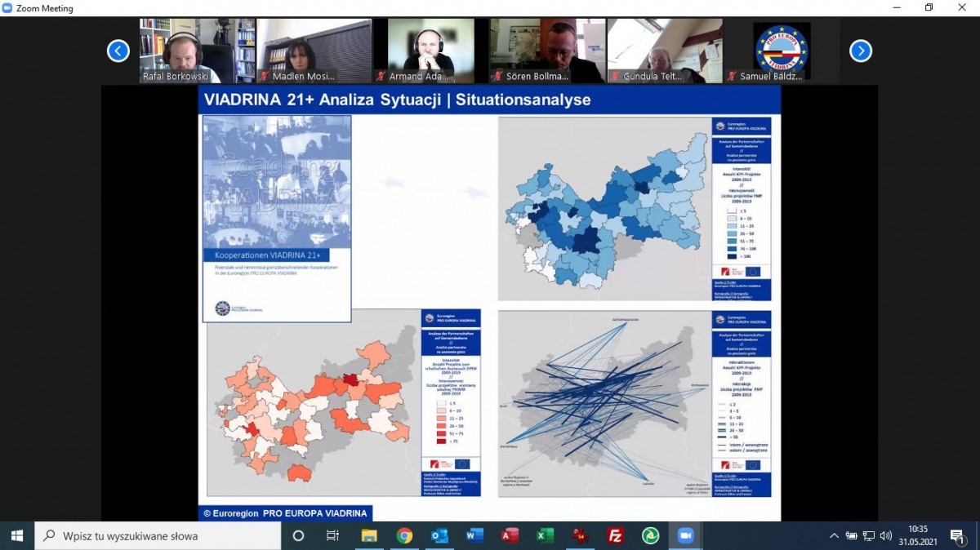Open the green circular app in taskbar
980x550 pixels.
tap(650, 536)
